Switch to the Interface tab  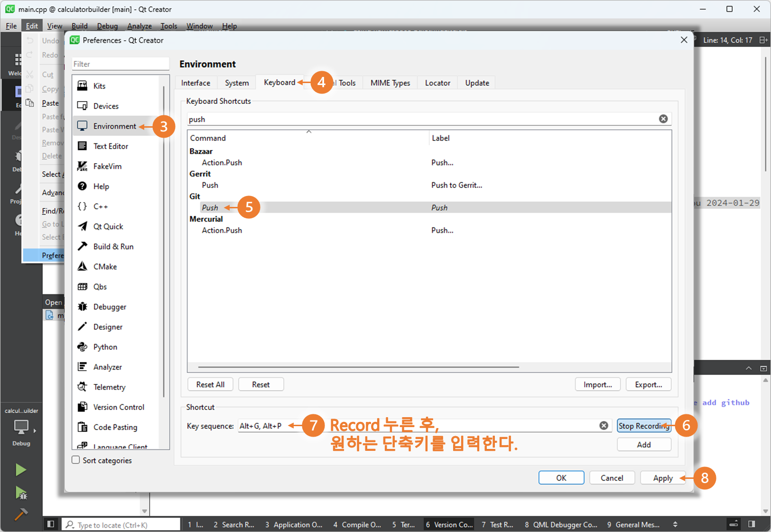pos(195,83)
